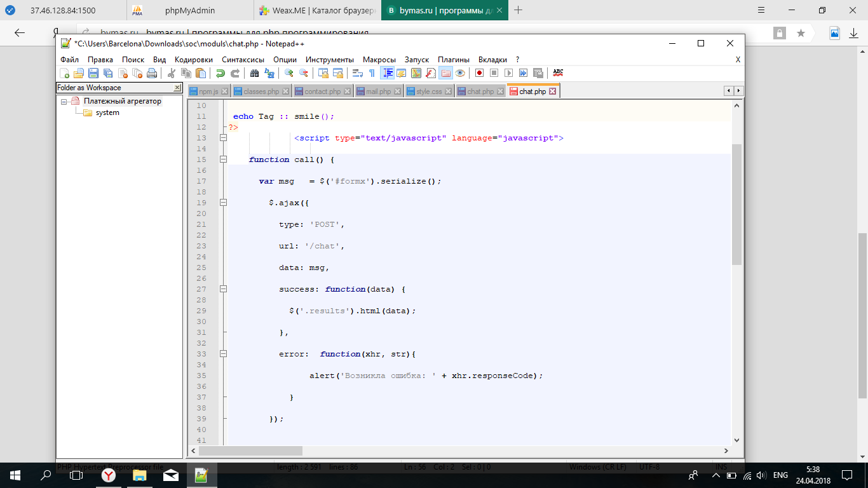The image size is (868, 488).
Task: Click the Zoom In magnifier icon
Action: [288, 73]
